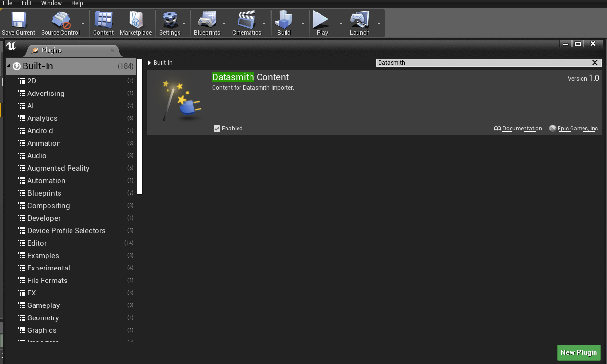Open the Datasmith Documentation link

coord(522,128)
